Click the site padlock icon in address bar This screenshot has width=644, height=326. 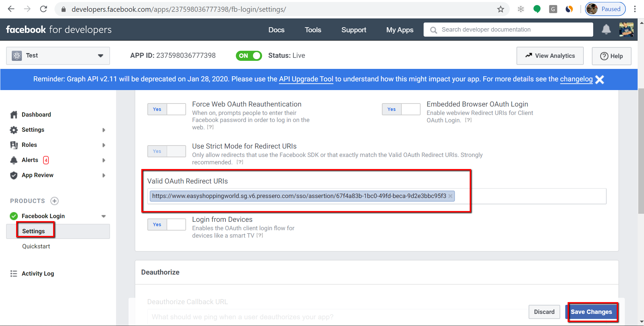[63, 9]
